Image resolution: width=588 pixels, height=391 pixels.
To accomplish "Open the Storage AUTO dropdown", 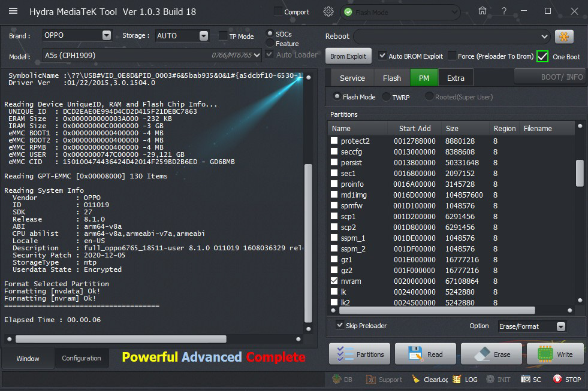I will pos(204,35).
